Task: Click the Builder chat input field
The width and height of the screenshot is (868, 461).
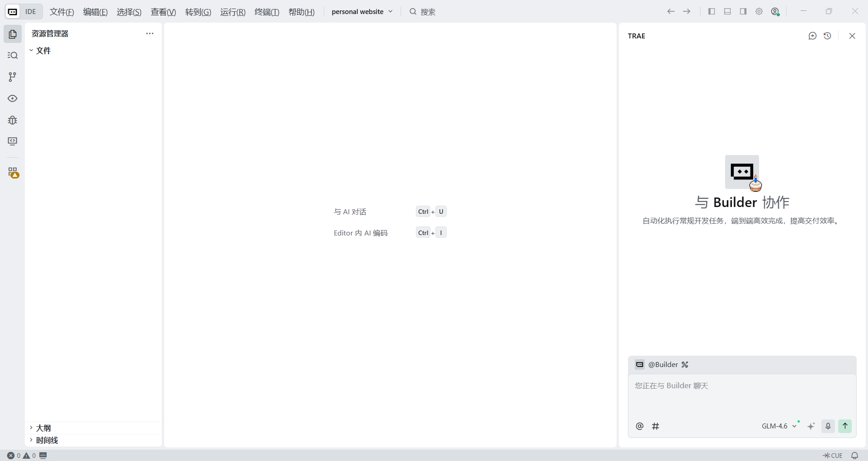Action: (x=741, y=395)
